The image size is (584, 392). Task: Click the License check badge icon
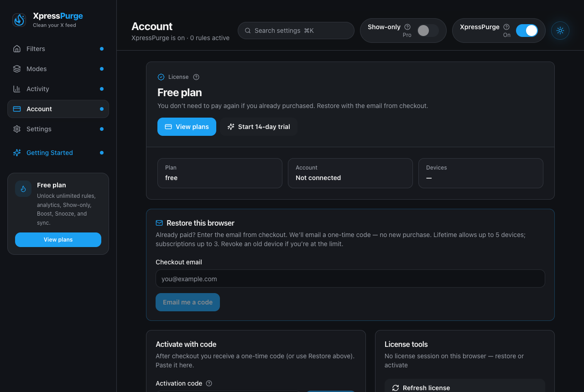tap(161, 77)
